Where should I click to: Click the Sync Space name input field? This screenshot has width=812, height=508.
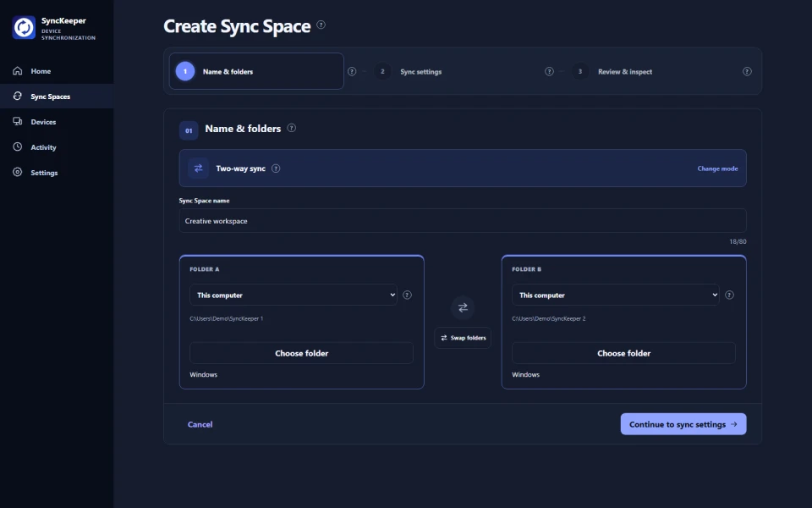click(x=463, y=221)
